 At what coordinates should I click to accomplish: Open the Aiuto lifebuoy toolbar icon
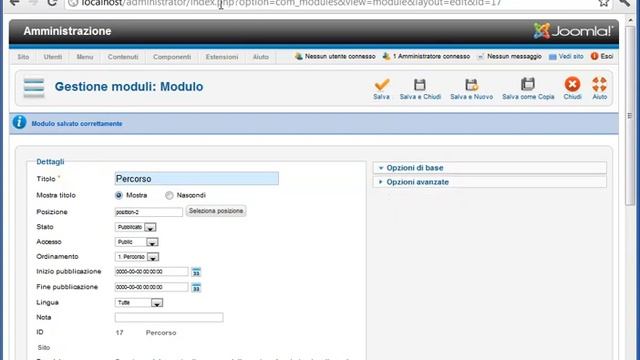[x=599, y=84]
